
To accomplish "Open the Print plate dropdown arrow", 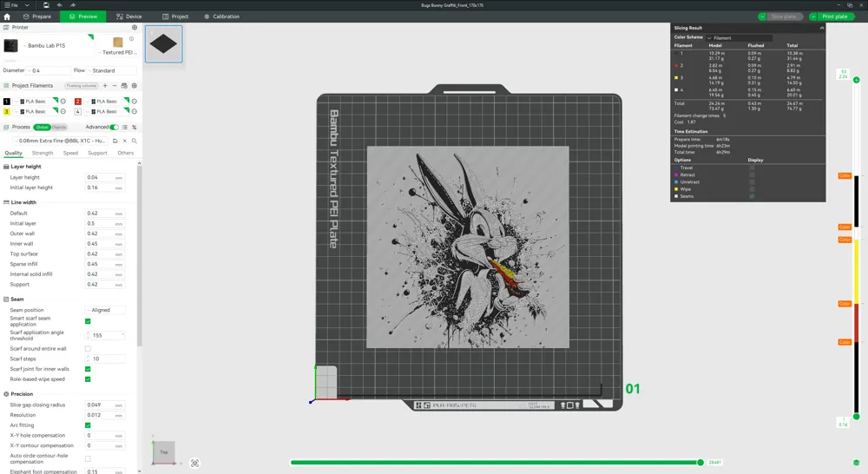I will tap(813, 16).
